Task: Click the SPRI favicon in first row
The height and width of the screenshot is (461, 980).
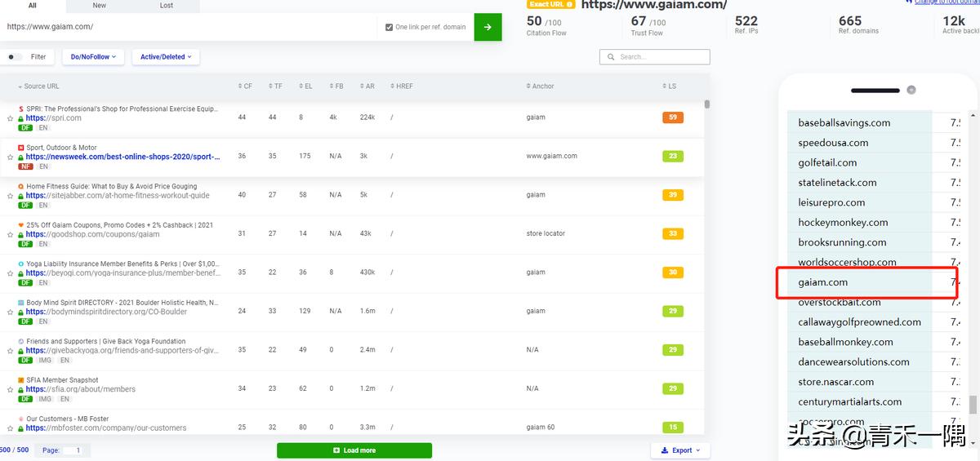Action: 21,109
